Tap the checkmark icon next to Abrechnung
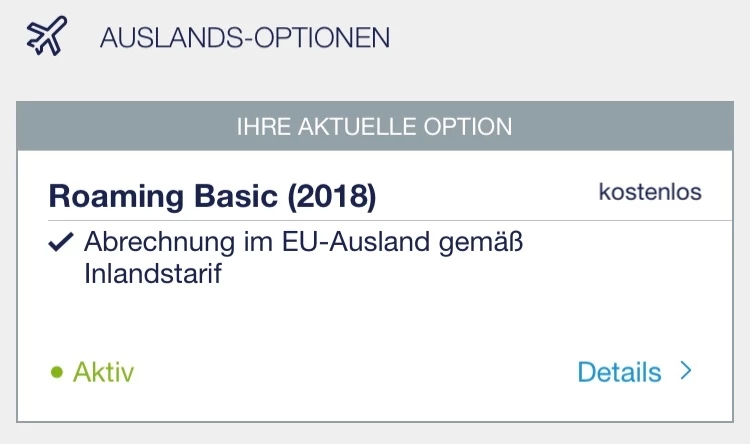This screenshot has width=750, height=444. click(x=60, y=242)
